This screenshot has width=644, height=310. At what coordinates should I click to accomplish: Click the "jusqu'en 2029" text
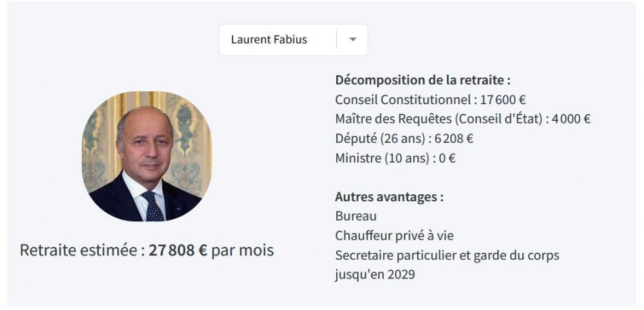[x=375, y=275]
